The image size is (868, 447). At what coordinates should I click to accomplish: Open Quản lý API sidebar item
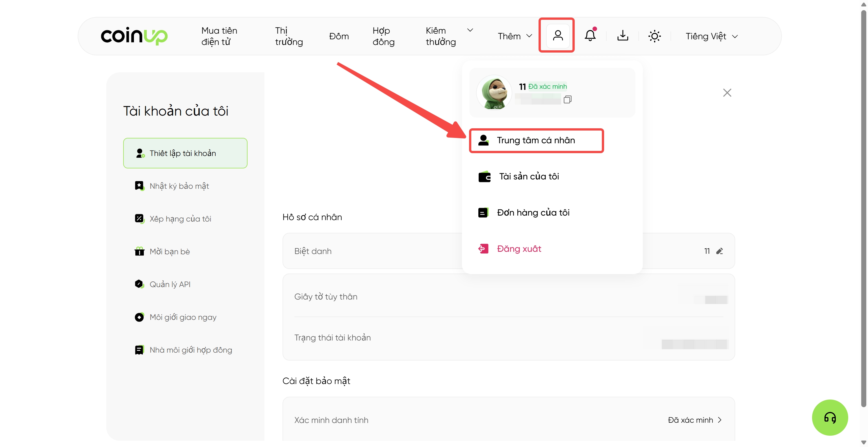(x=170, y=284)
